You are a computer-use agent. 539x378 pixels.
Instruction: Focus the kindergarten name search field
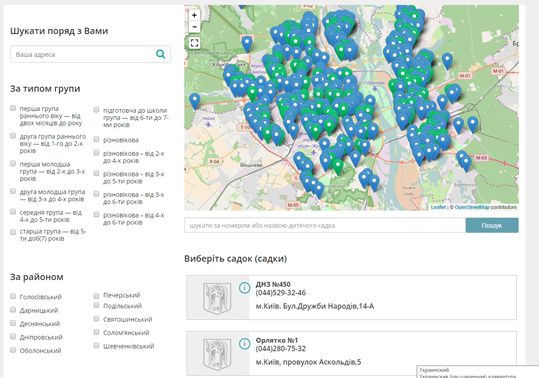(325, 225)
